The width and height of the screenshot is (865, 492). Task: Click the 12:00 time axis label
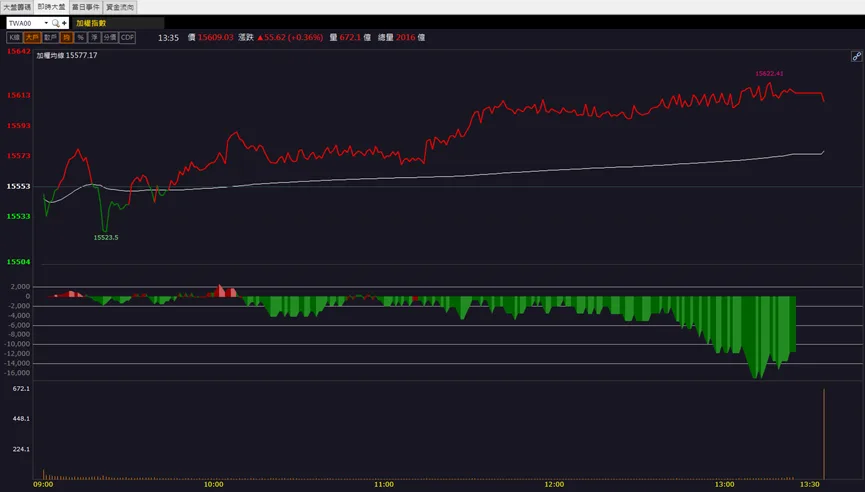pyautogui.click(x=554, y=485)
